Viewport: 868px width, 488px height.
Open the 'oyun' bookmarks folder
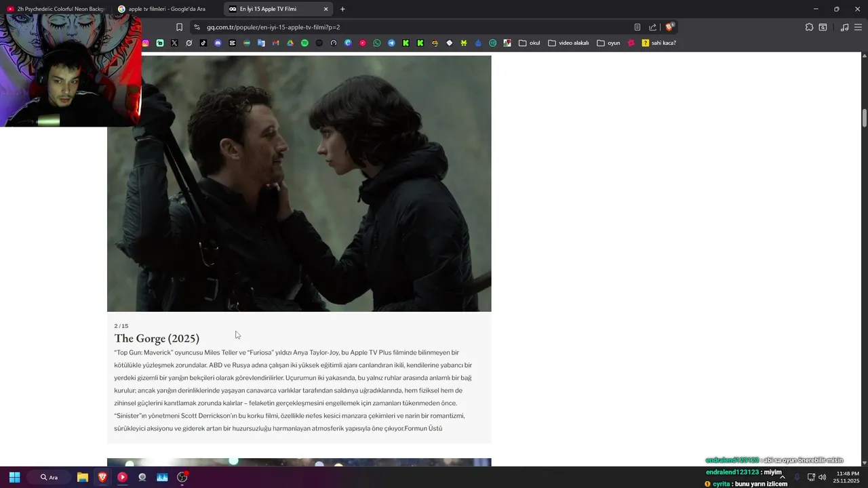coord(608,43)
